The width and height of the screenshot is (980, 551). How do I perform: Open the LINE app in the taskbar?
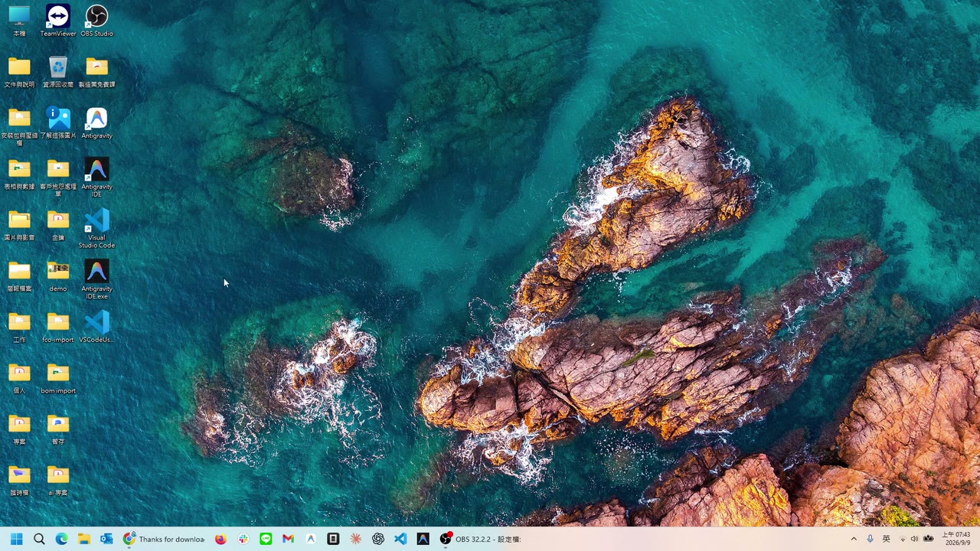point(266,539)
